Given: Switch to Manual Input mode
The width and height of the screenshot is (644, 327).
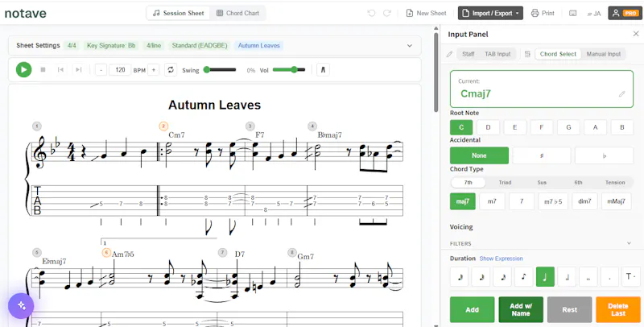Looking at the screenshot, I should [603, 54].
